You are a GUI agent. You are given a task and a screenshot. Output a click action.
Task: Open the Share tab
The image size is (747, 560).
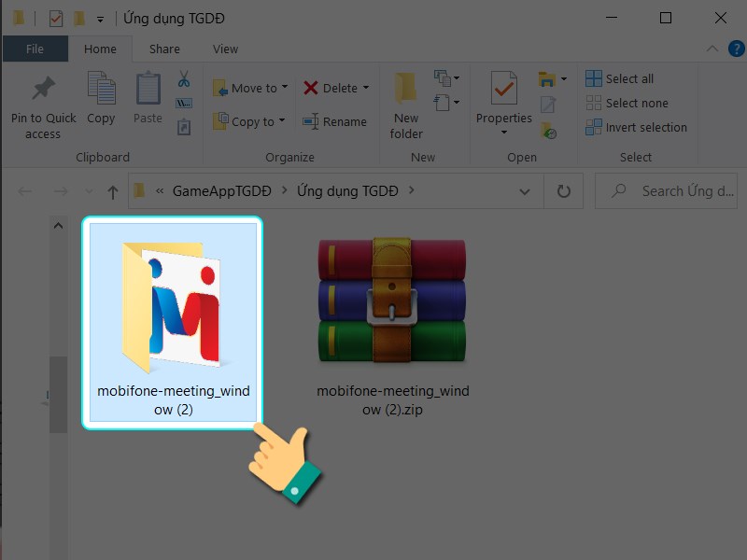click(164, 49)
